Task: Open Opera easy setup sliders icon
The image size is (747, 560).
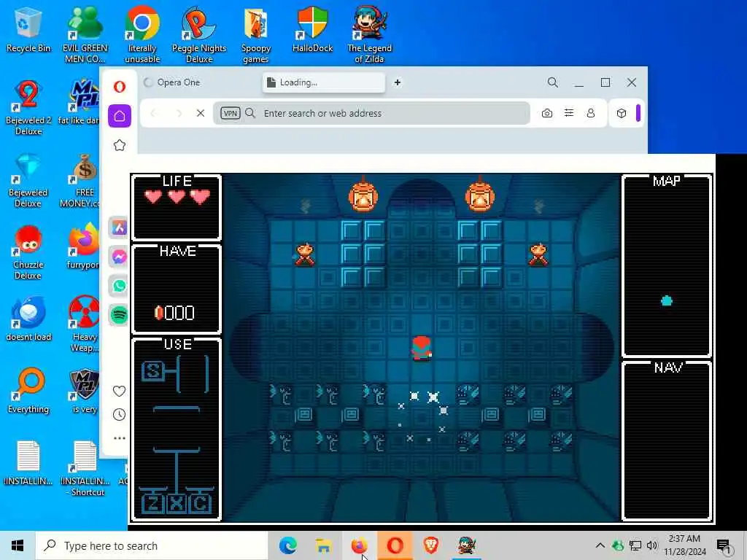Action: [x=569, y=113]
